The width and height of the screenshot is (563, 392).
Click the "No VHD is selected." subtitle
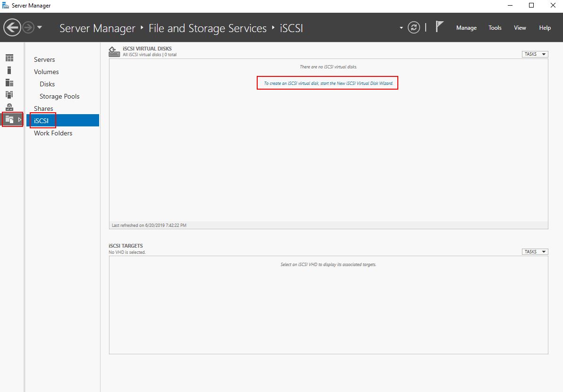pos(127,252)
